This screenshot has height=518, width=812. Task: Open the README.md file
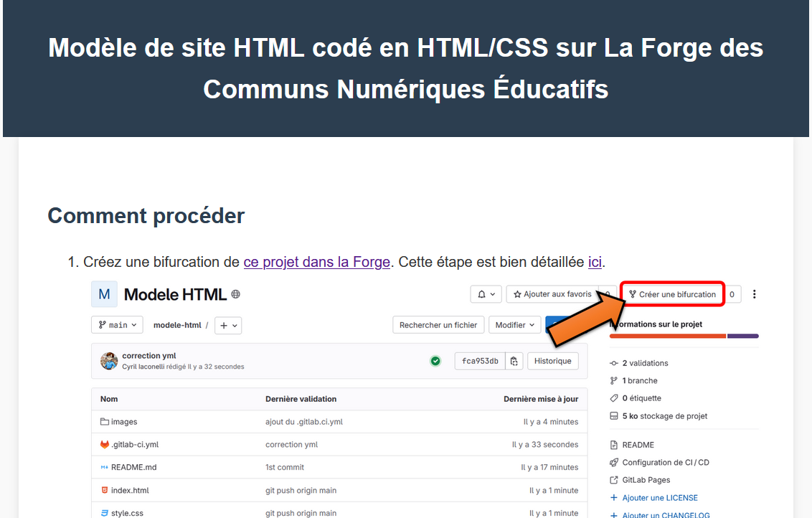coord(133,467)
